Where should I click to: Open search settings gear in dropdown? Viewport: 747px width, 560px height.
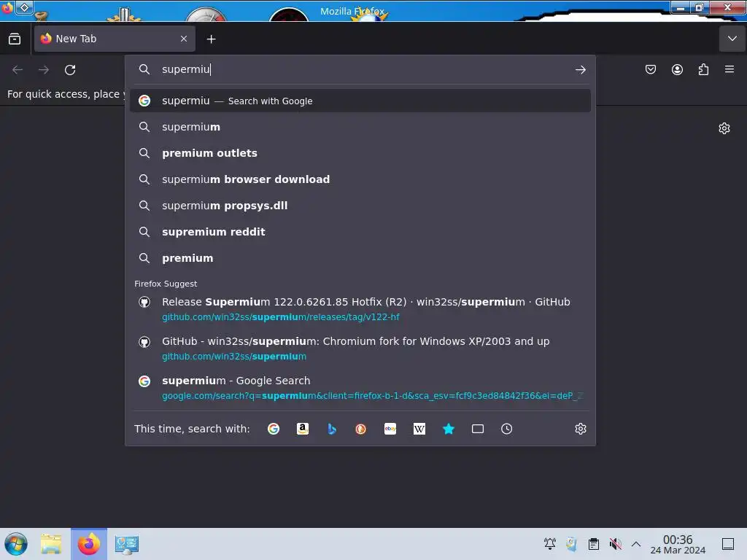click(x=580, y=429)
